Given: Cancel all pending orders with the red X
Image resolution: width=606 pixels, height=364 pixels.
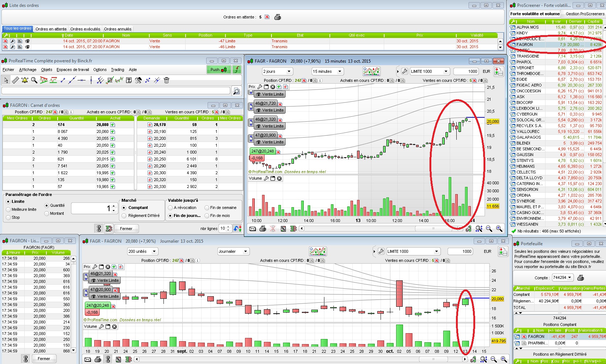Looking at the screenshot, I should (267, 17).
